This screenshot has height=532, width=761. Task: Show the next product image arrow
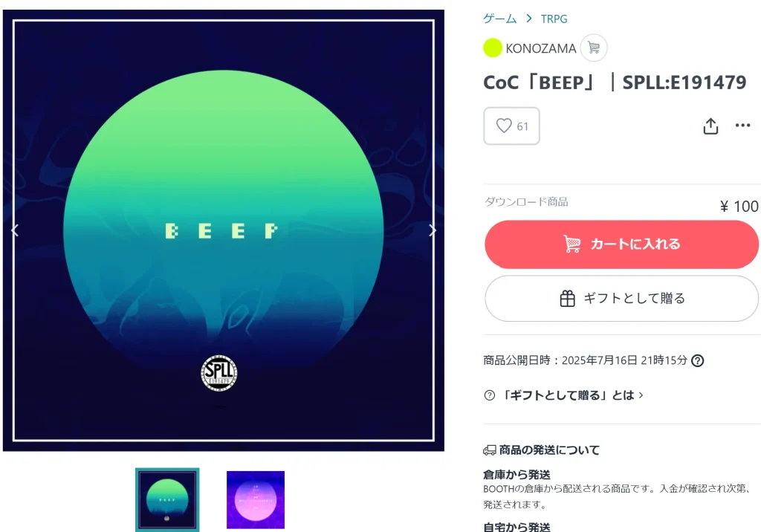click(433, 230)
